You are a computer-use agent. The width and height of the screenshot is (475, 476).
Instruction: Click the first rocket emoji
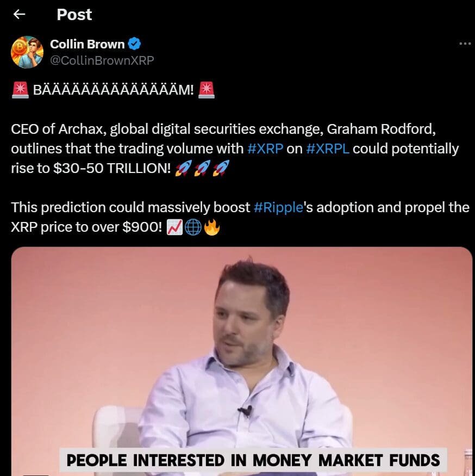(184, 169)
